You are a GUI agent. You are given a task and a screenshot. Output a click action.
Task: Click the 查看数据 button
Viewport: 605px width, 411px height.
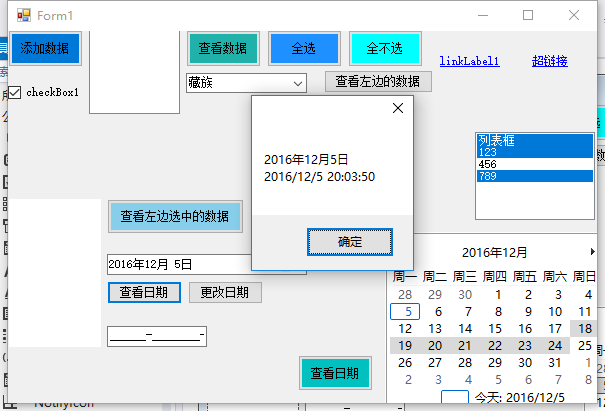(223, 48)
